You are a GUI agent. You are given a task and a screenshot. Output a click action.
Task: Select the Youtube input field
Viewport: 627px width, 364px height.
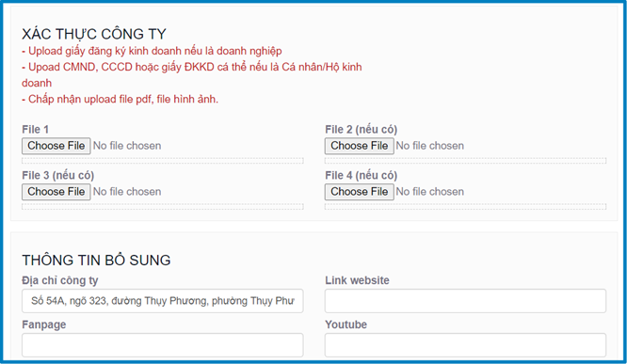tap(465, 345)
